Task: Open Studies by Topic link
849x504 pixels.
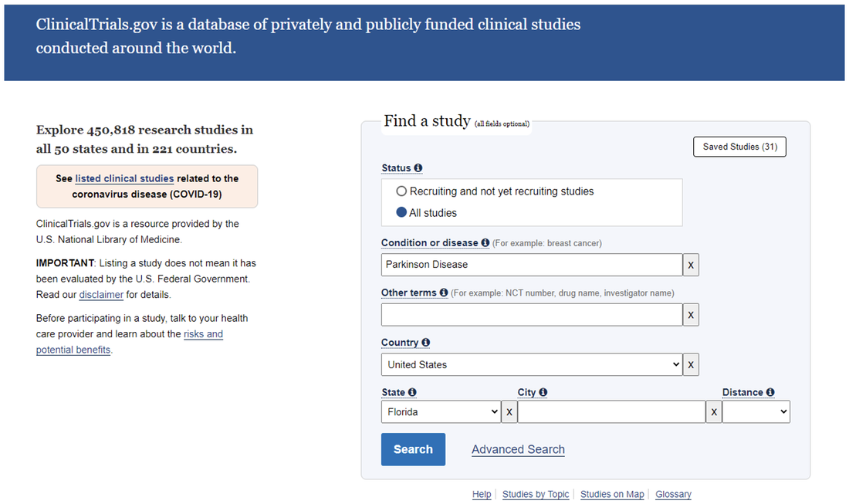Action: [536, 494]
